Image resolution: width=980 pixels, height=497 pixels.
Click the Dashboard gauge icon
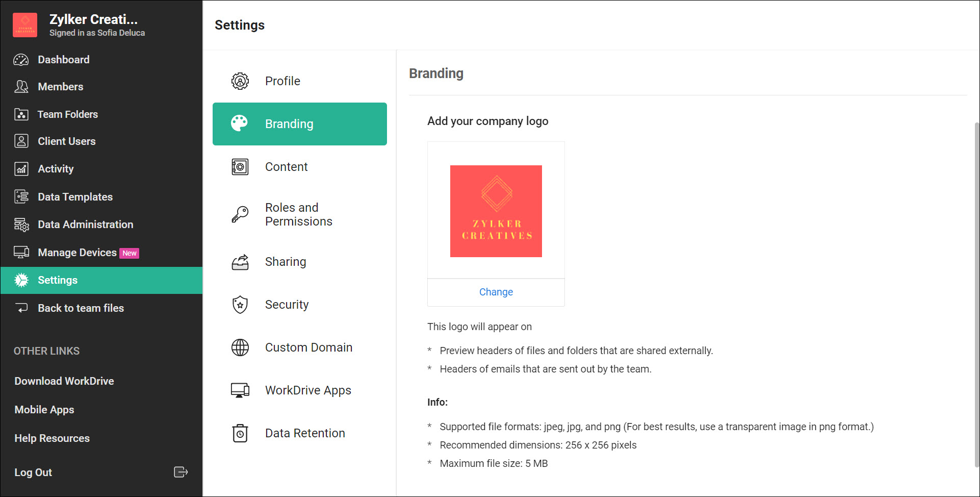pos(21,60)
